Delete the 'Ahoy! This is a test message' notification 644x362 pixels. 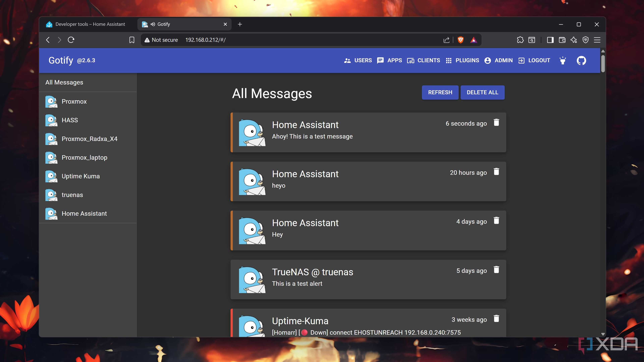496,122
